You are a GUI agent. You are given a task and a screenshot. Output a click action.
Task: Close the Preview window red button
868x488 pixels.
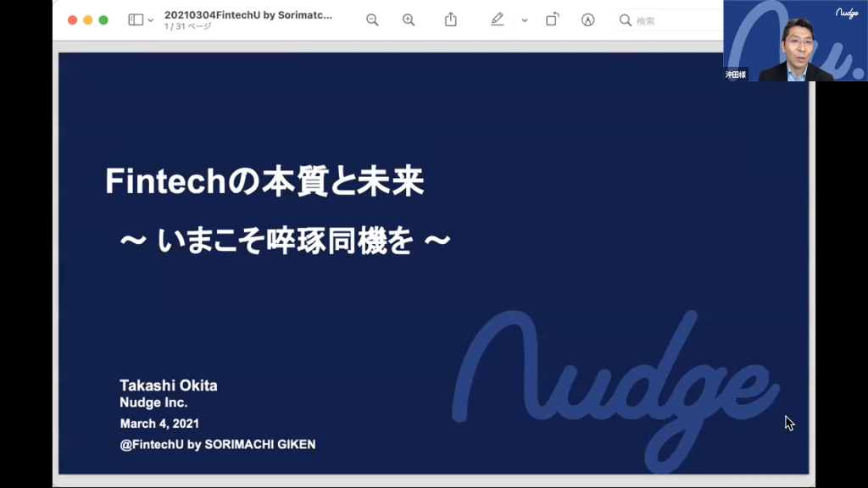point(73,20)
